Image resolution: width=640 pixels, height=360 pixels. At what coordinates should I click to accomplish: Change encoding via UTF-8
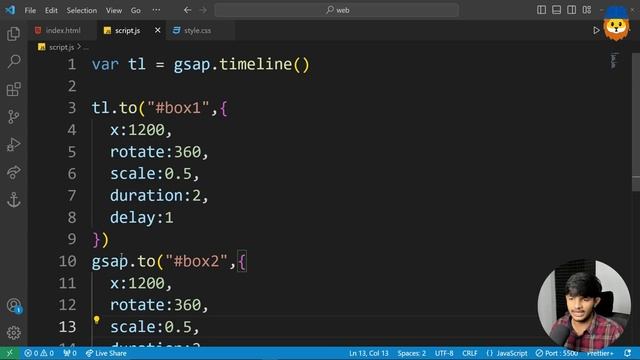444,353
